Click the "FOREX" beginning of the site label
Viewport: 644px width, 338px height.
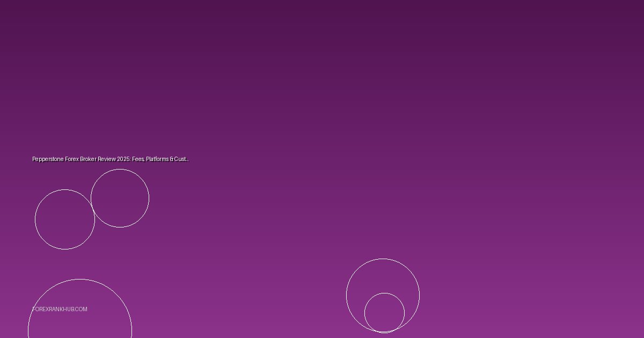pyautogui.click(x=40, y=309)
